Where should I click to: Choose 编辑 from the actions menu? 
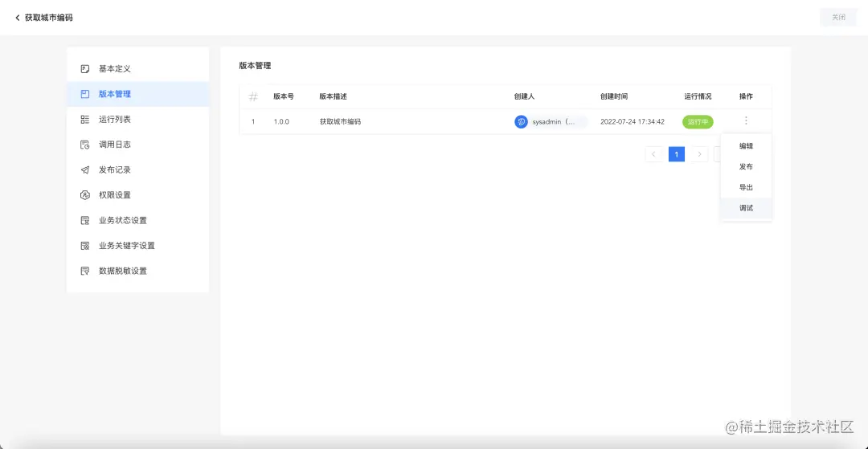(x=746, y=146)
